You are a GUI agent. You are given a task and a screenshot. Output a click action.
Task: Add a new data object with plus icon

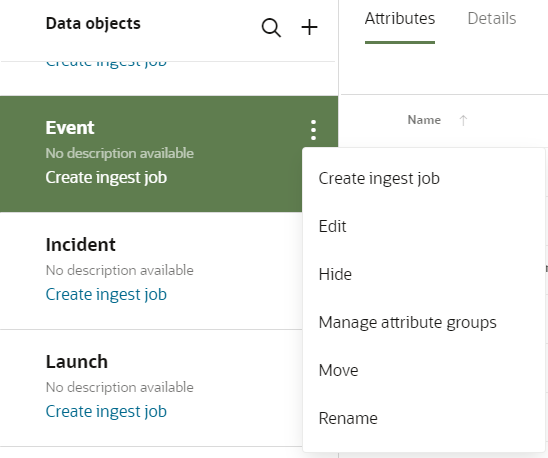309,27
